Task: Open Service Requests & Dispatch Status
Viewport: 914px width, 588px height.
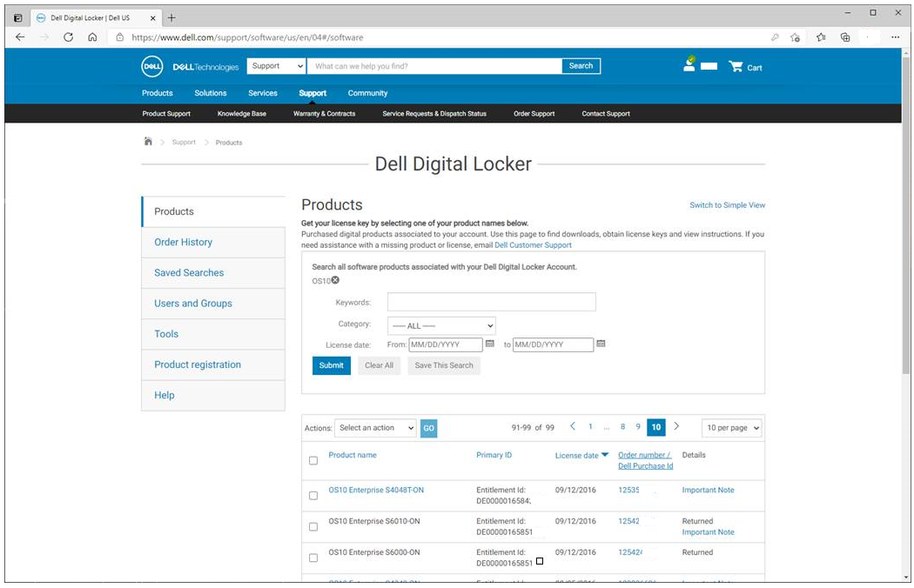Action: pos(434,114)
